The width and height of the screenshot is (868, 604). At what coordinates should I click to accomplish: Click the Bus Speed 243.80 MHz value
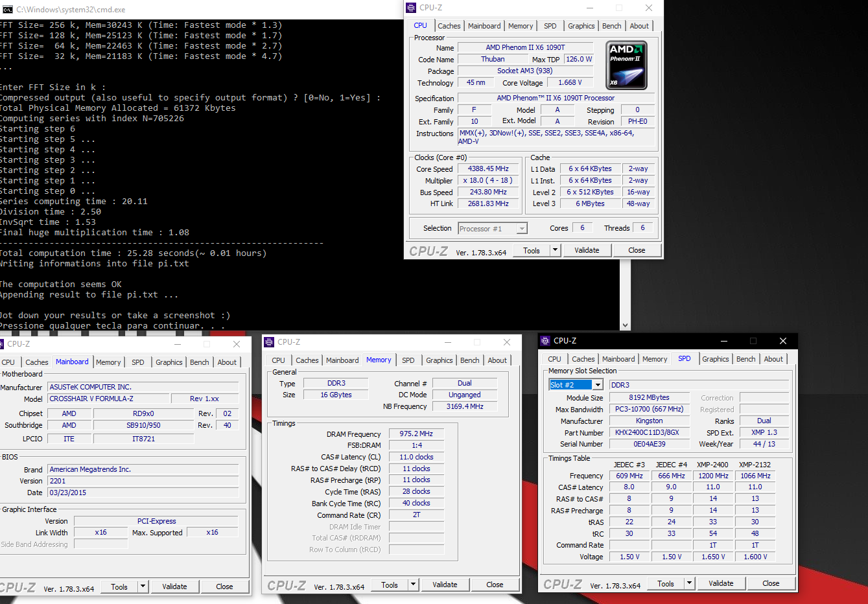(x=488, y=192)
